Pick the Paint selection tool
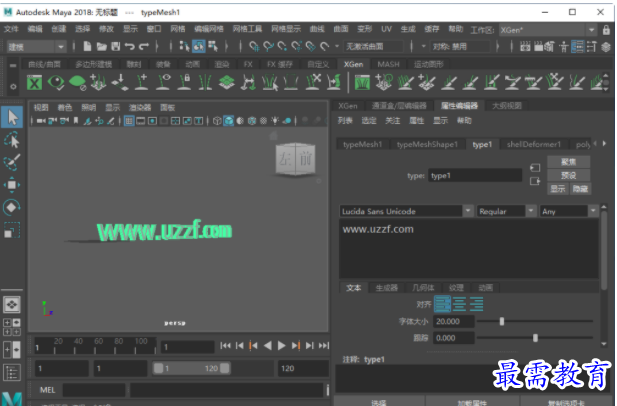617x406 pixels. [12, 162]
